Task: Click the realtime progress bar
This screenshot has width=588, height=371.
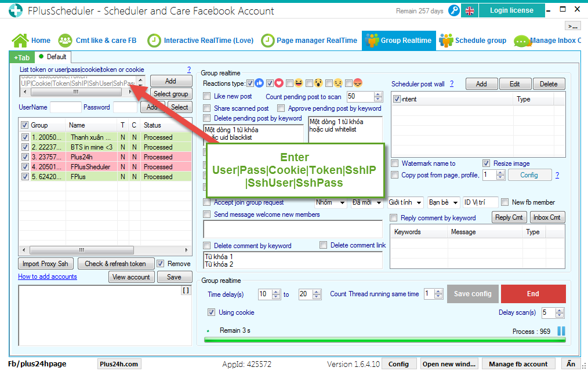Action: coord(384,340)
